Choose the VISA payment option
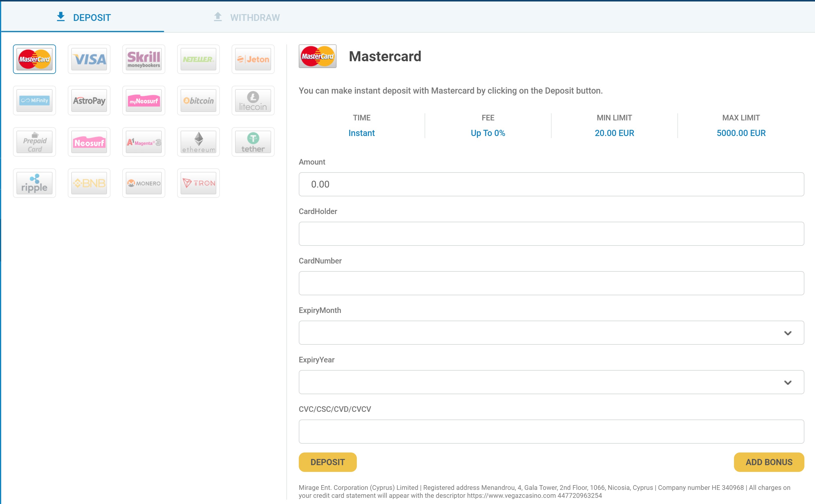Screen dimensions: 815x504 (x=89, y=59)
